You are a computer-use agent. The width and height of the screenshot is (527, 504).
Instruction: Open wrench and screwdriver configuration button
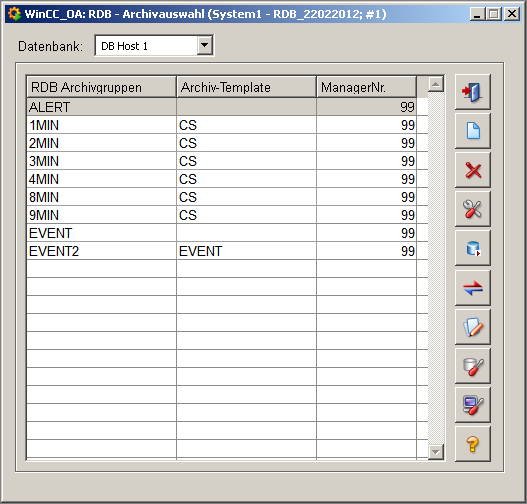[473, 209]
